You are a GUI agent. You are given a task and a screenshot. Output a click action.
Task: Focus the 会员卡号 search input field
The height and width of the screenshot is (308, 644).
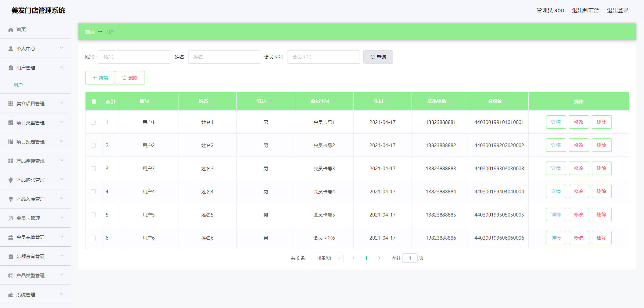pos(323,57)
